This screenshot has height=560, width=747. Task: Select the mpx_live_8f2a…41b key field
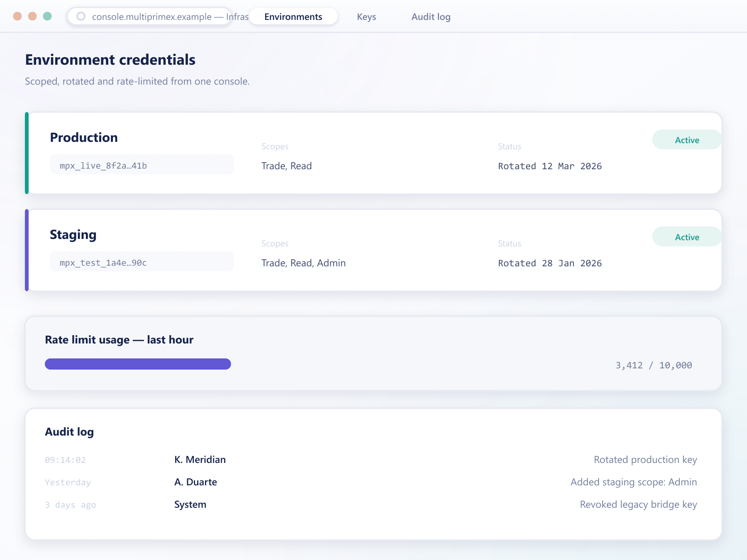(x=142, y=165)
